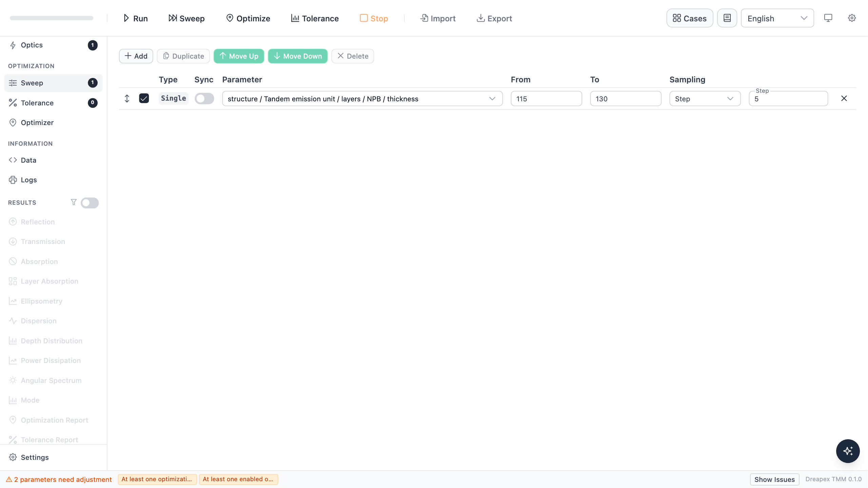Open the Optimizer page
The height and width of the screenshot is (488, 868).
pos(53,123)
